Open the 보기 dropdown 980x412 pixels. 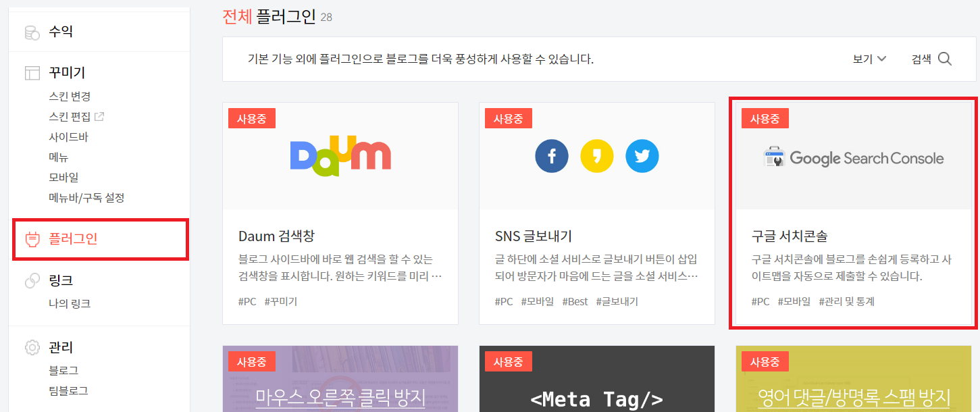869,59
